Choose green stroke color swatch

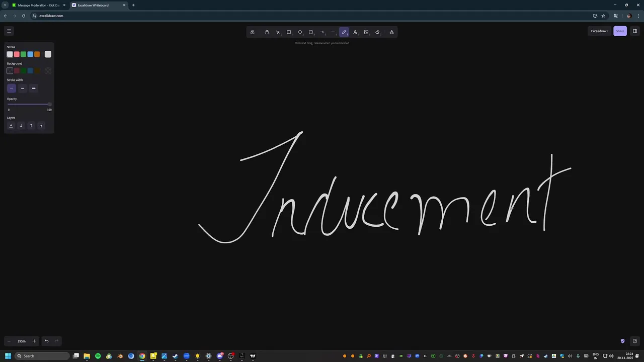tap(23, 54)
